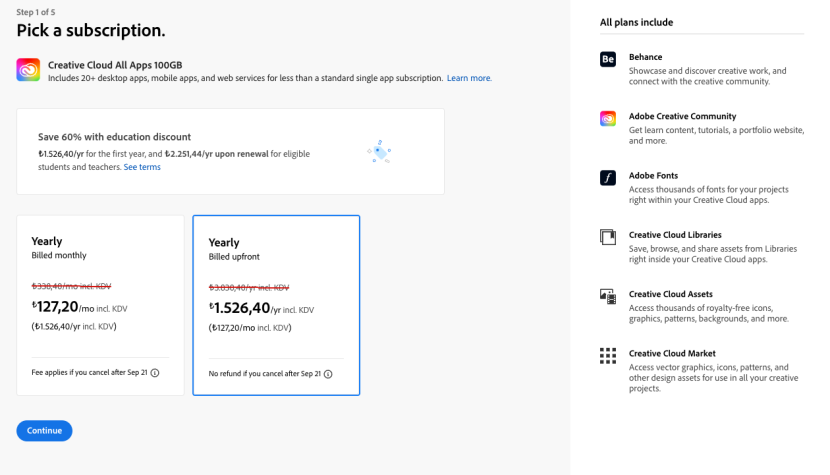830x475 pixels.
Task: Click the 'Pick a subscription.' heading
Action: coord(91,30)
